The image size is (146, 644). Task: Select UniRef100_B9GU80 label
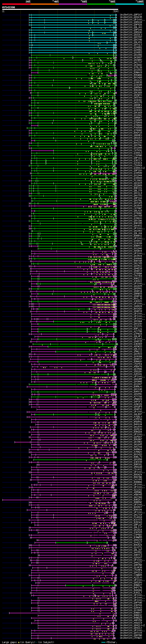(x=131, y=90)
